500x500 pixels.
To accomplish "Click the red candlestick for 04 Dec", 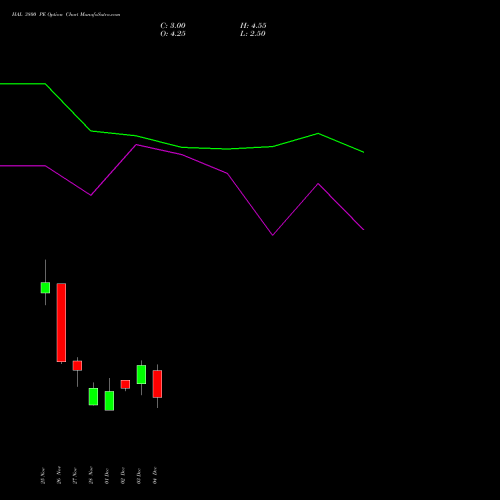I will [157, 384].
